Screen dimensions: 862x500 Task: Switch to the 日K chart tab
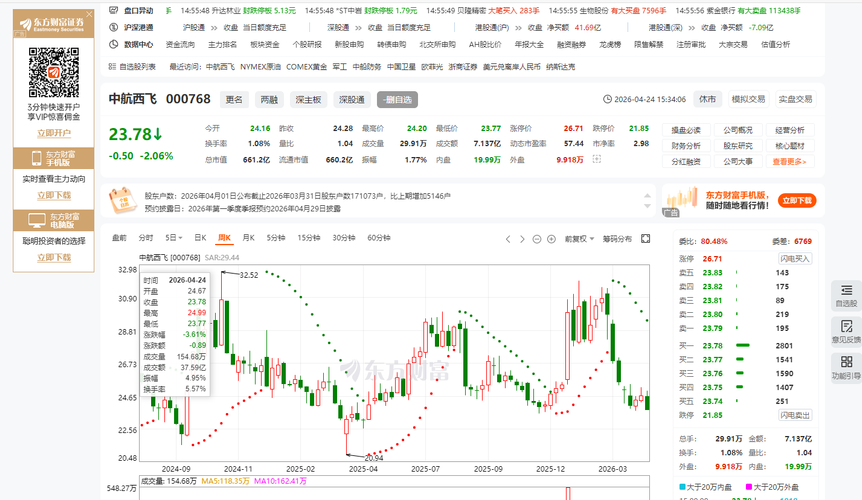200,238
